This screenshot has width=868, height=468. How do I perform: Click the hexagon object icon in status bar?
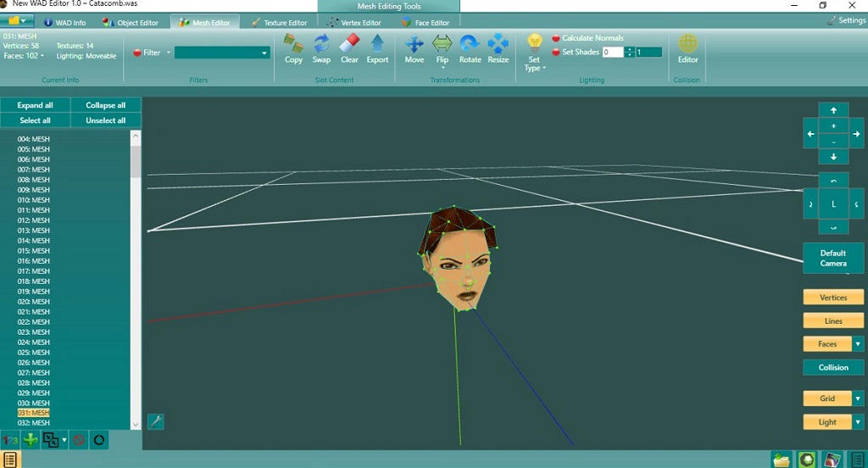pyautogui.click(x=807, y=460)
